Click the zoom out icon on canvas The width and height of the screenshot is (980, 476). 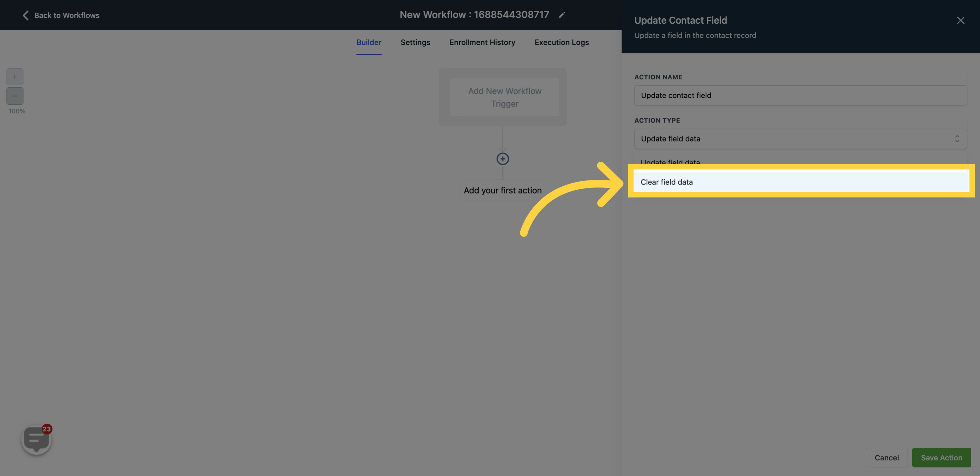click(14, 96)
